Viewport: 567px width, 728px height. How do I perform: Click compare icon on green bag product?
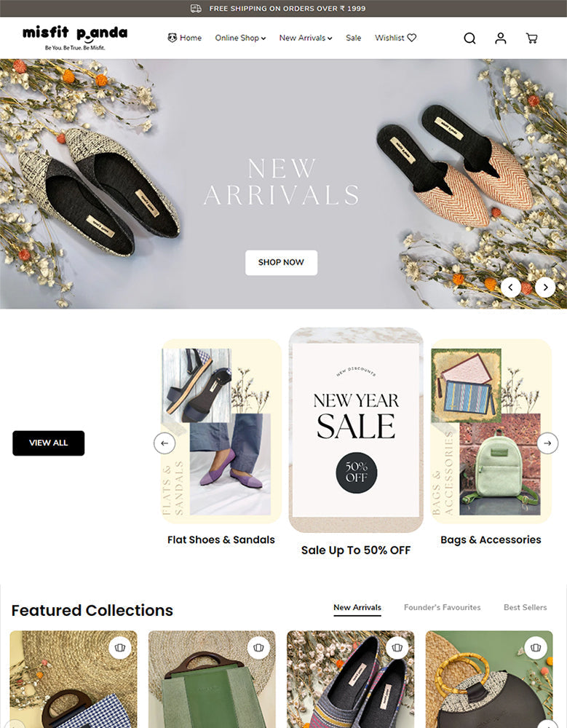pos(258,647)
